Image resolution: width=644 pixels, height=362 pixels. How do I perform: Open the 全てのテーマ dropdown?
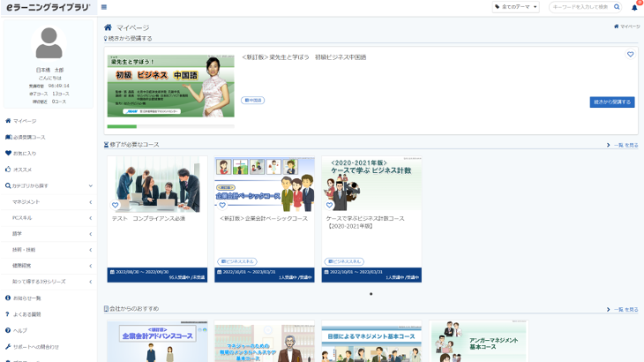(515, 7)
